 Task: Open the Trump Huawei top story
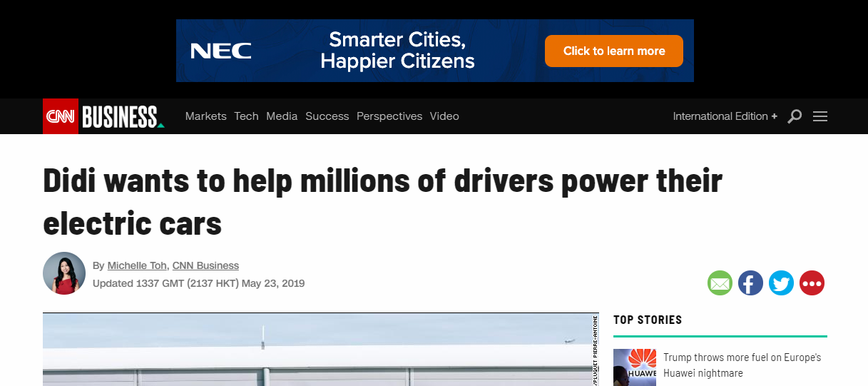tap(742, 365)
